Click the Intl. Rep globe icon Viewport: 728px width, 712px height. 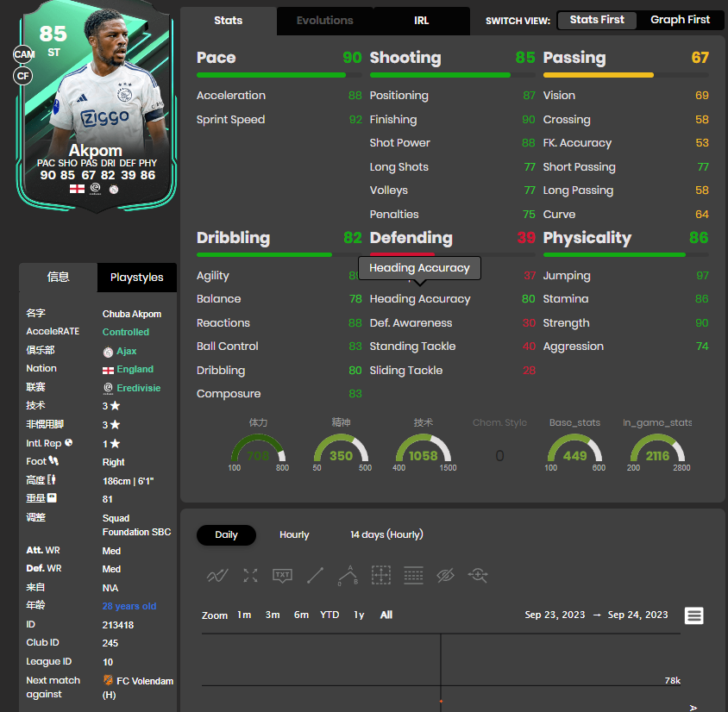point(69,442)
